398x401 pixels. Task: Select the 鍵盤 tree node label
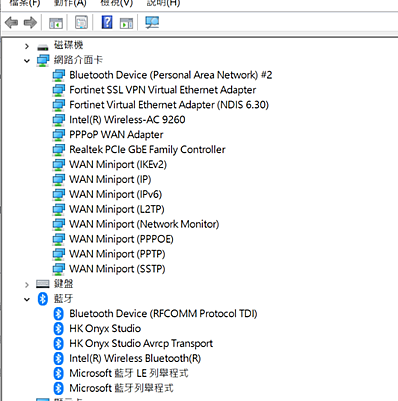point(64,284)
